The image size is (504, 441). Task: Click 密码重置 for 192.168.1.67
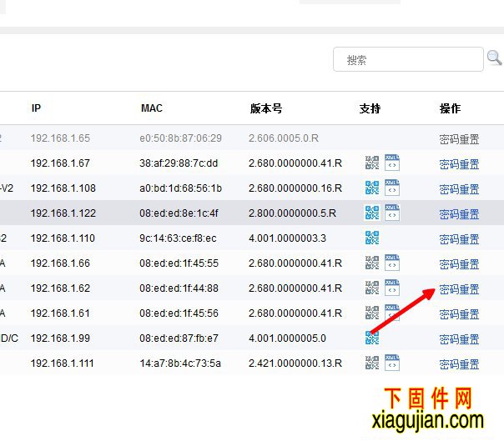459,164
